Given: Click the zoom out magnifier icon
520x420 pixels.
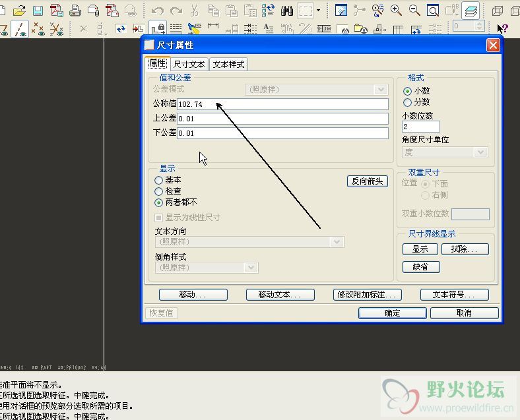Looking at the screenshot, I should [414, 11].
